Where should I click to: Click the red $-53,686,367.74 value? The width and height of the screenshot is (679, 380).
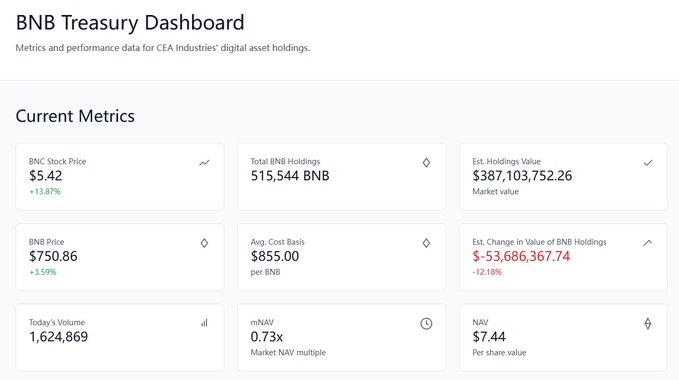[x=521, y=256]
